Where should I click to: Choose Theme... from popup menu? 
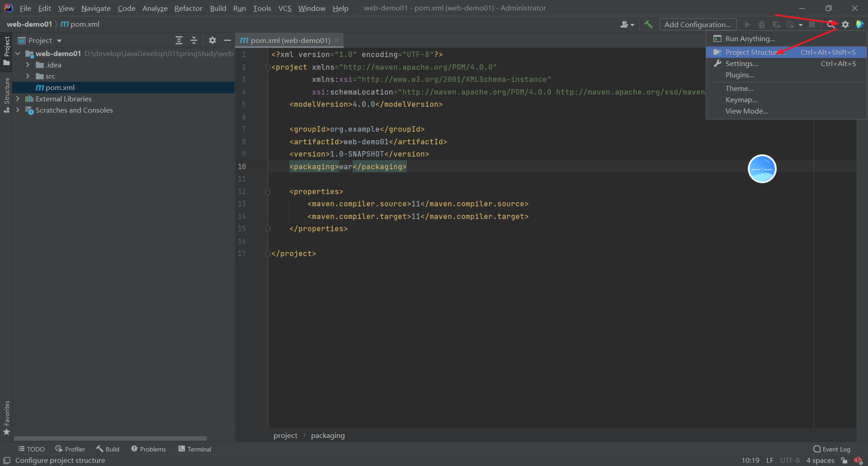(x=786, y=89)
